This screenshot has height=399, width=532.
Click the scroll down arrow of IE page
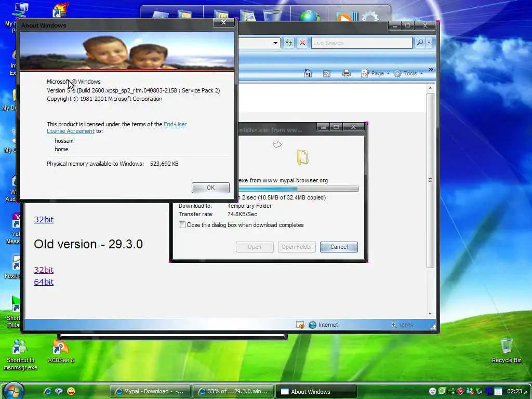click(x=430, y=313)
